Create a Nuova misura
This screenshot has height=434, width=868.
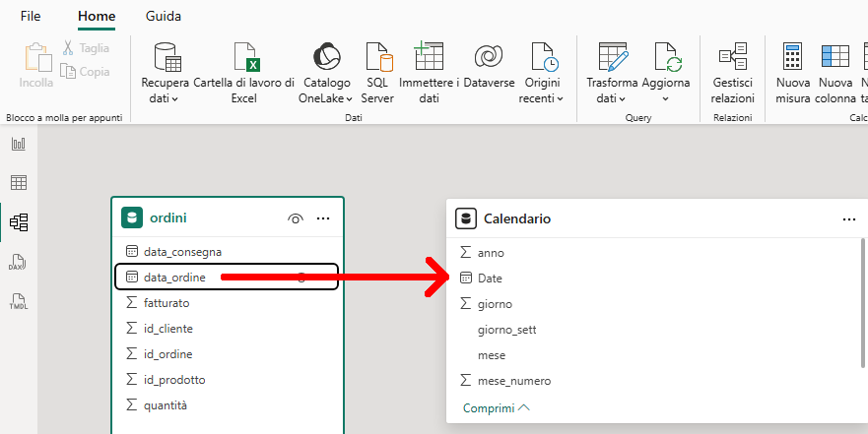coord(793,74)
